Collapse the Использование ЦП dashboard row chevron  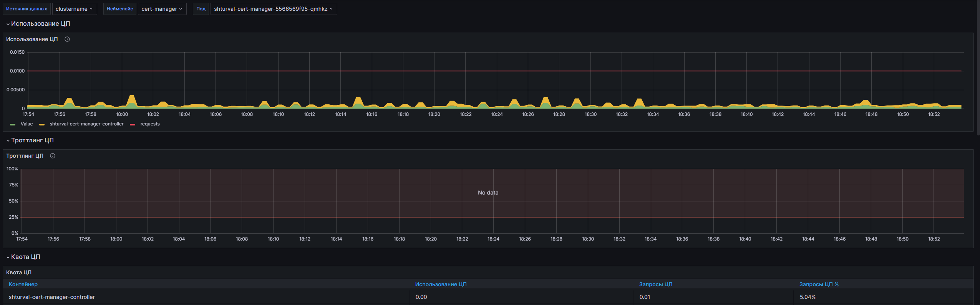click(x=8, y=24)
